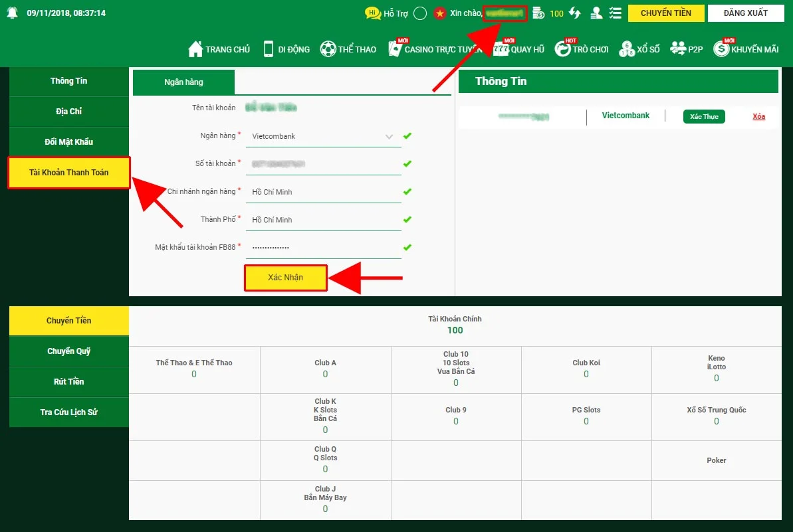This screenshot has width=793, height=532.
Task: Open the Hỗ Trợ chat bubble icon
Action: click(x=373, y=13)
